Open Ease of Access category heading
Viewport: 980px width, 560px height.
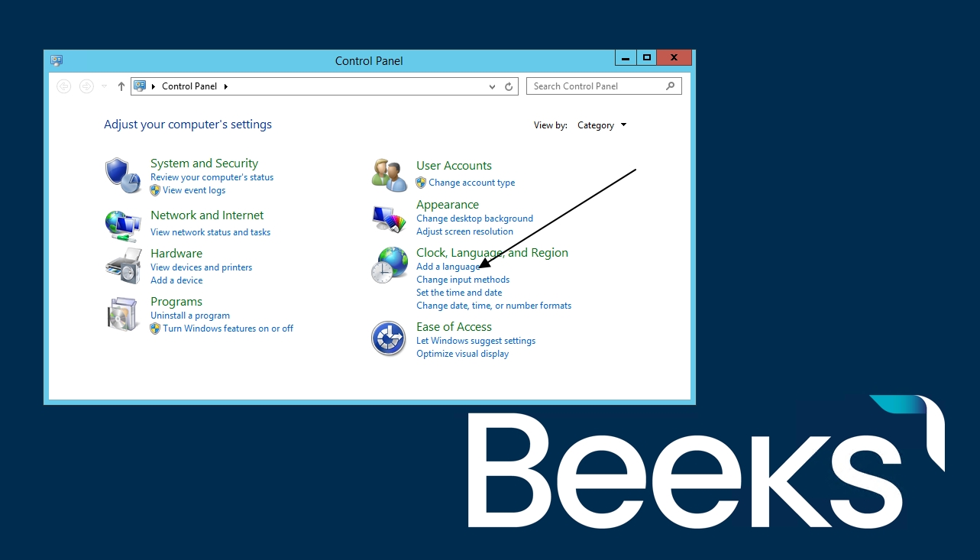(454, 327)
